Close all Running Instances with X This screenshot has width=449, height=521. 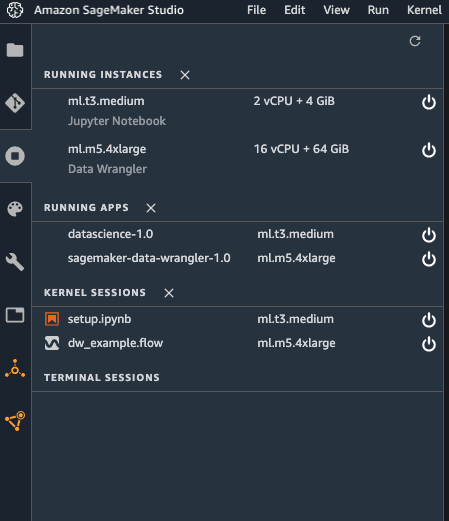tap(185, 75)
